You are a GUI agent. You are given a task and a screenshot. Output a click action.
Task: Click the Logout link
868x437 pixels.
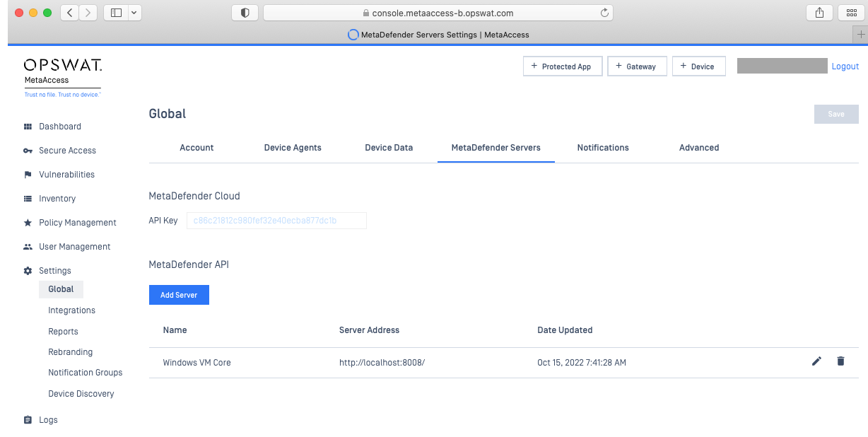click(845, 66)
